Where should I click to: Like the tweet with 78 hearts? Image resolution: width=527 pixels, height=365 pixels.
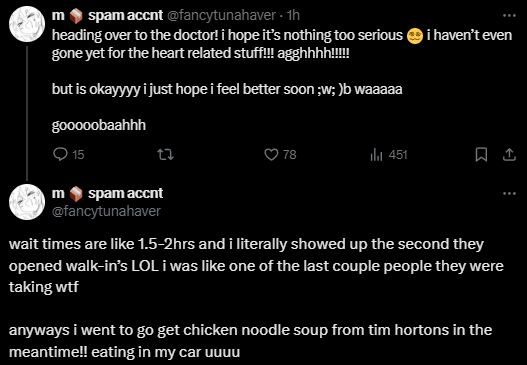point(271,155)
